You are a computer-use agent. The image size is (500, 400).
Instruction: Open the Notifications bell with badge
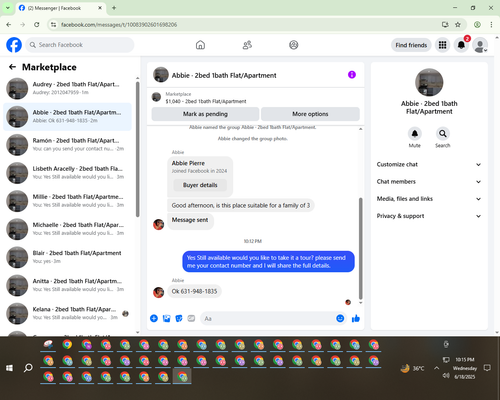tap(461, 45)
